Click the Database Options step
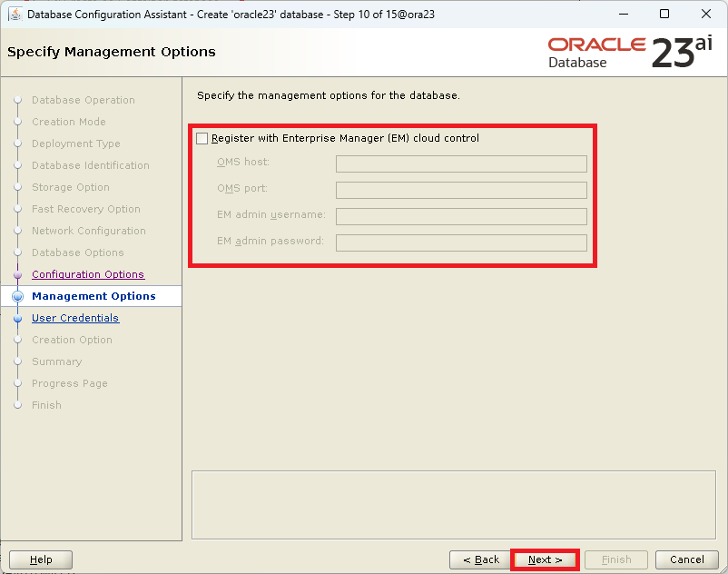 pyautogui.click(x=78, y=252)
